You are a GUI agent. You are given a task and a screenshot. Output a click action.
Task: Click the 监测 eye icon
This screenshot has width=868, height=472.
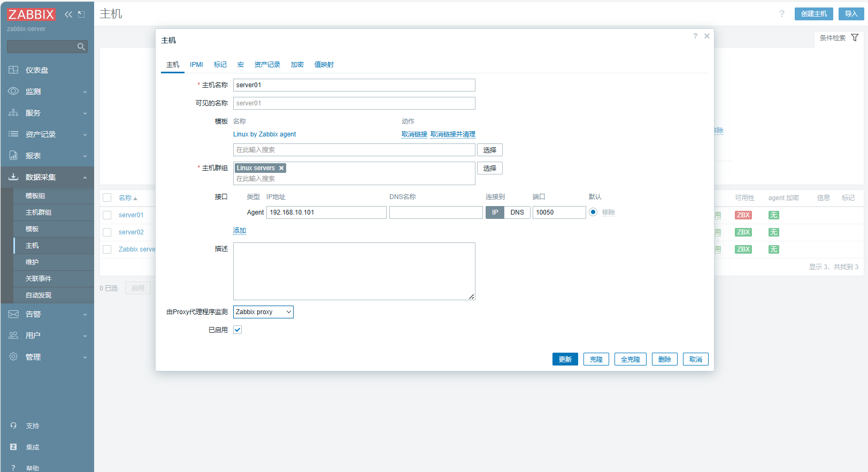[13, 92]
